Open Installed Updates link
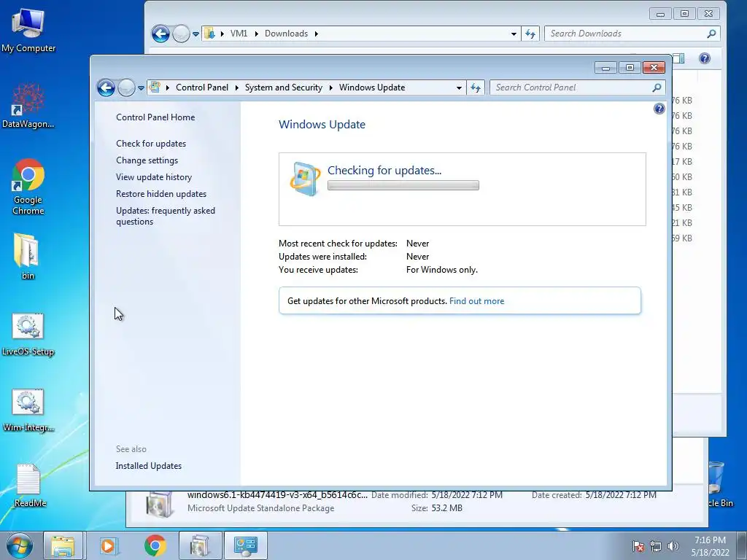Screen dimensions: 747x560 point(149,466)
